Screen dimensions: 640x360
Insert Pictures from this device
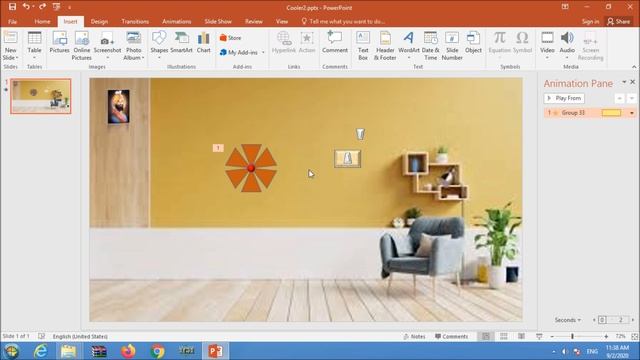click(x=59, y=42)
